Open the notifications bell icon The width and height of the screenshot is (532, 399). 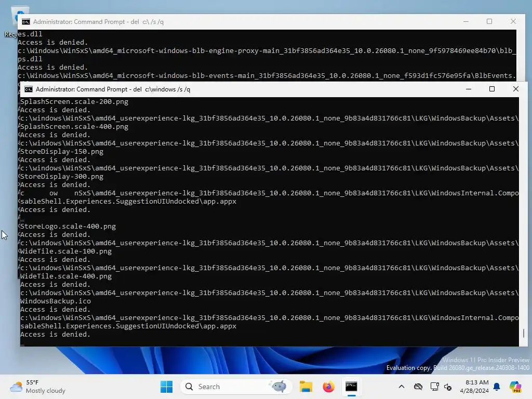(x=497, y=387)
